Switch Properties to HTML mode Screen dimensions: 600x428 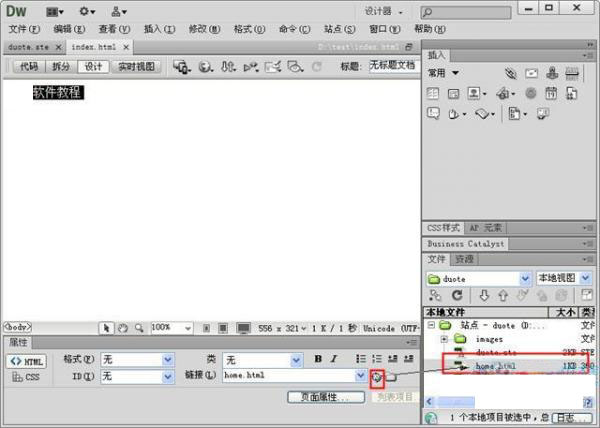pyautogui.click(x=26, y=361)
